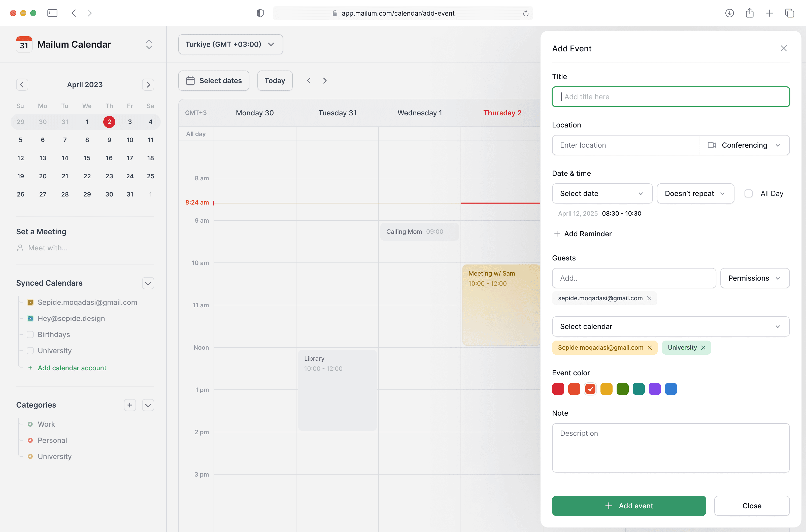Open the Doesn't repeat dropdown
The width and height of the screenshot is (806, 532).
695,193
